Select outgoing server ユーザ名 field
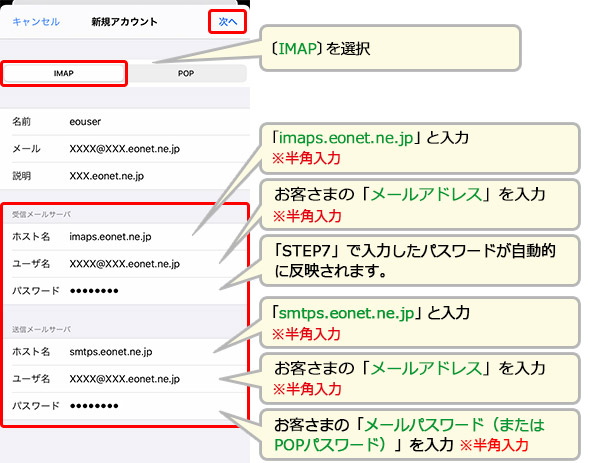The width and height of the screenshot is (600, 463). (x=126, y=379)
